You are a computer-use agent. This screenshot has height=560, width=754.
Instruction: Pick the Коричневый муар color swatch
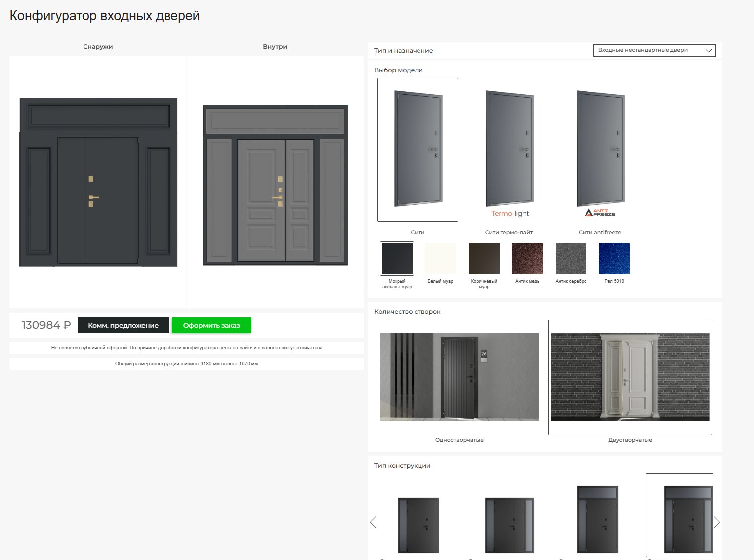(484, 258)
